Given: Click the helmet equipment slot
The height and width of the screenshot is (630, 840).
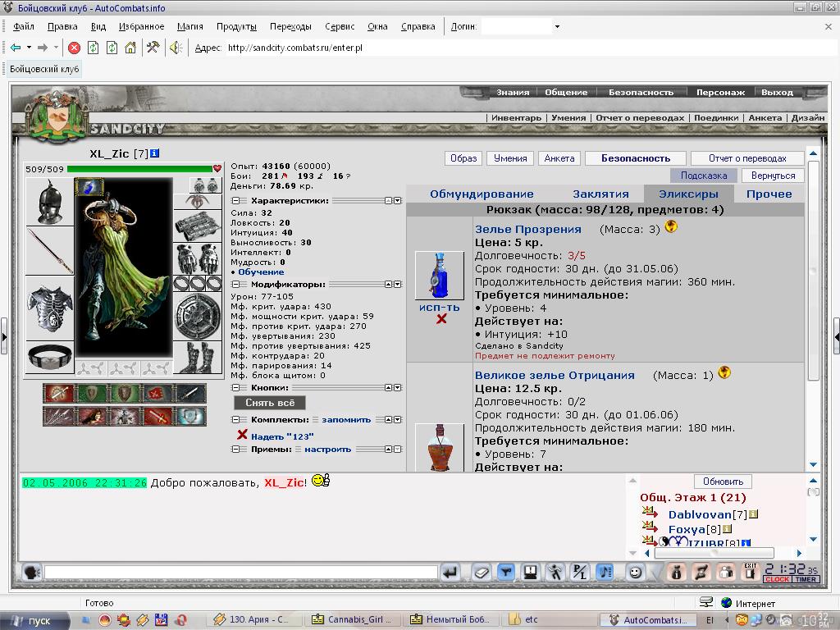Looking at the screenshot, I should pyautogui.click(x=49, y=202).
